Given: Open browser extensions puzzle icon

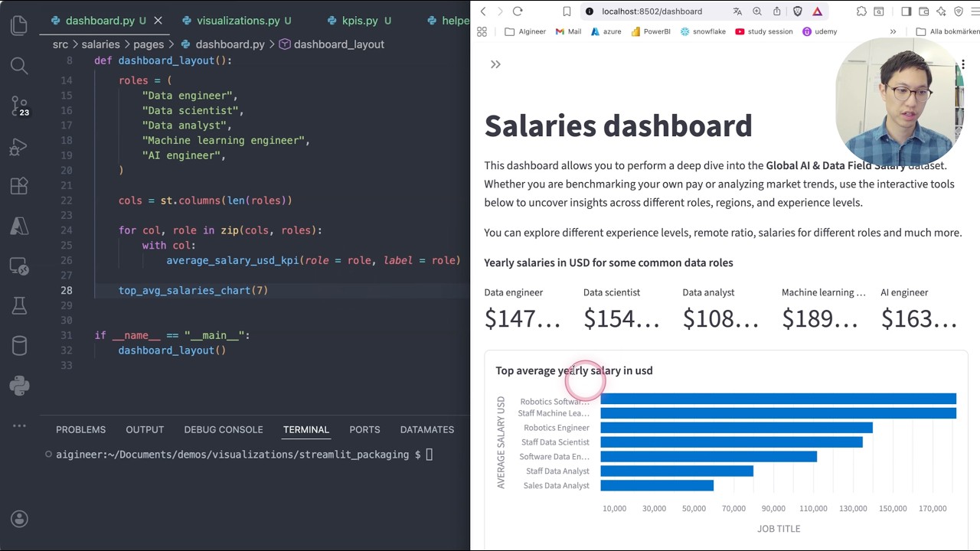Looking at the screenshot, I should (x=861, y=11).
